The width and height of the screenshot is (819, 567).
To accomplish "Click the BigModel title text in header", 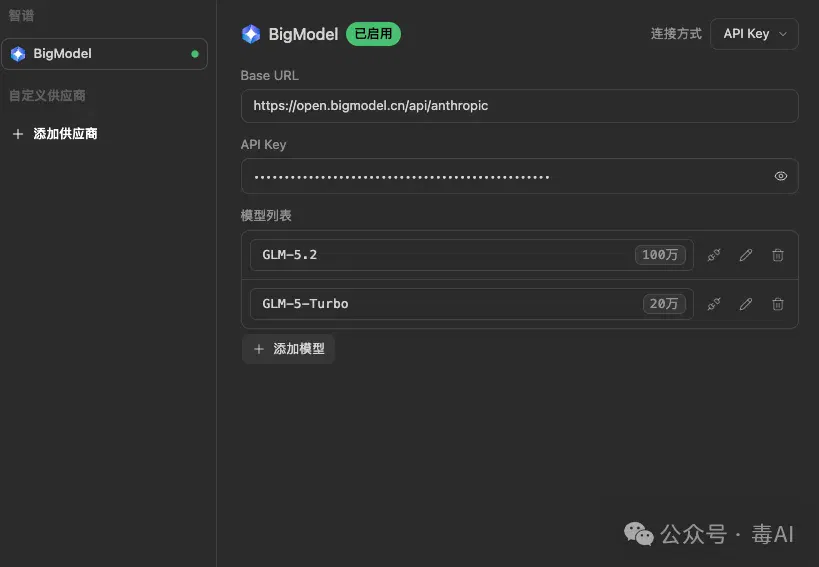I will tap(303, 34).
